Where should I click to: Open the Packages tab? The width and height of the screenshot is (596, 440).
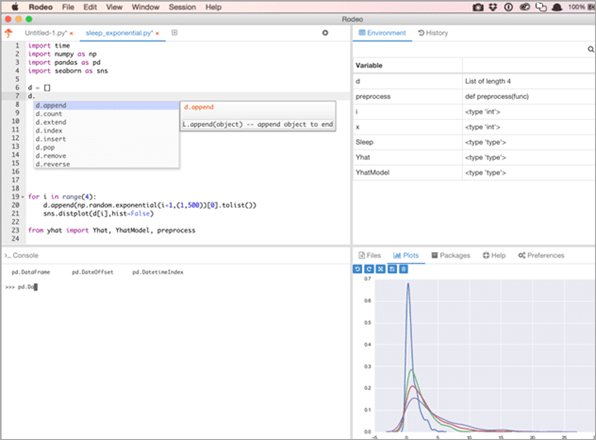point(451,255)
